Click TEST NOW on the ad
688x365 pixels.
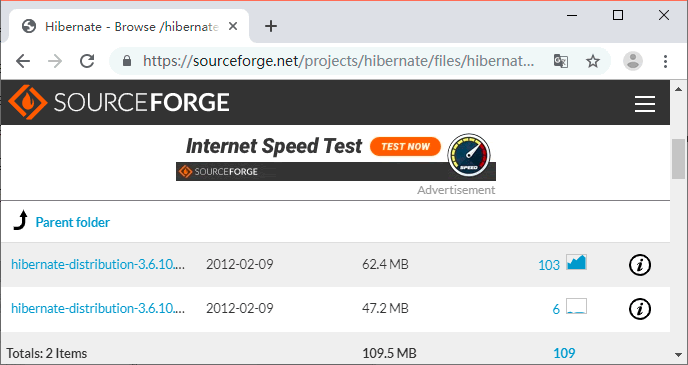405,147
